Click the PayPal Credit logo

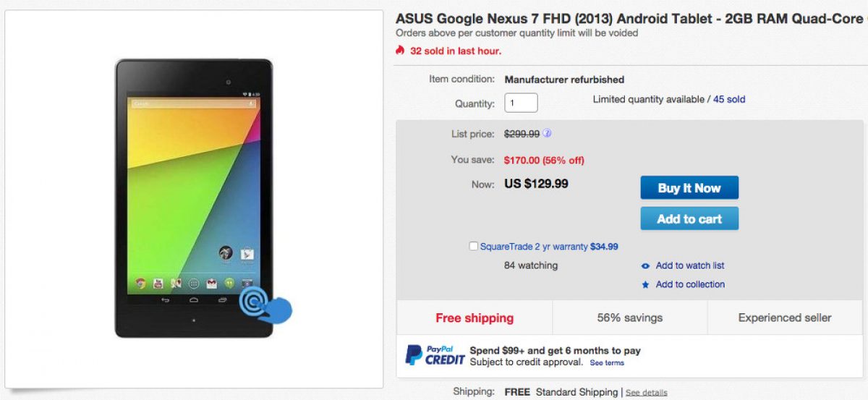(x=434, y=355)
